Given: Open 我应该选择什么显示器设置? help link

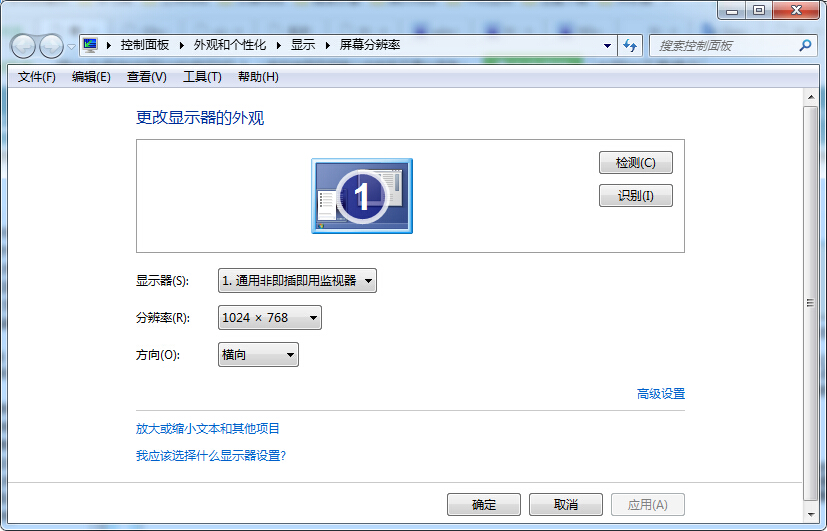Looking at the screenshot, I should (210, 456).
